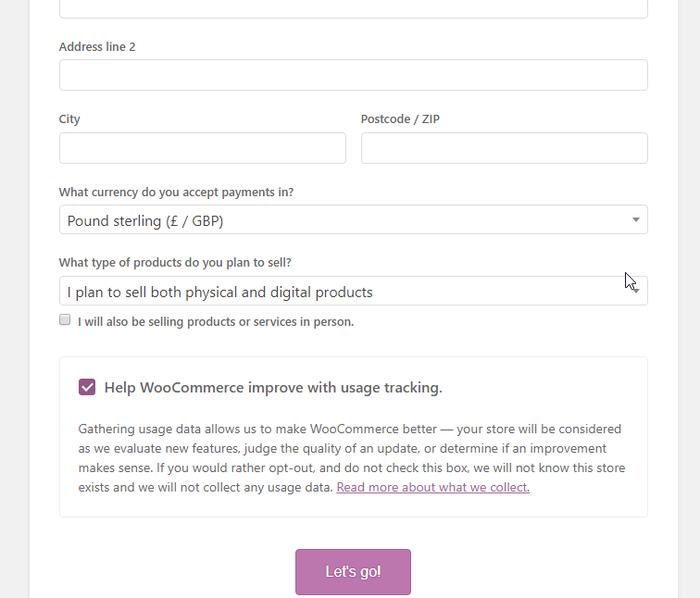Click the Address line 2 text field

(353, 75)
